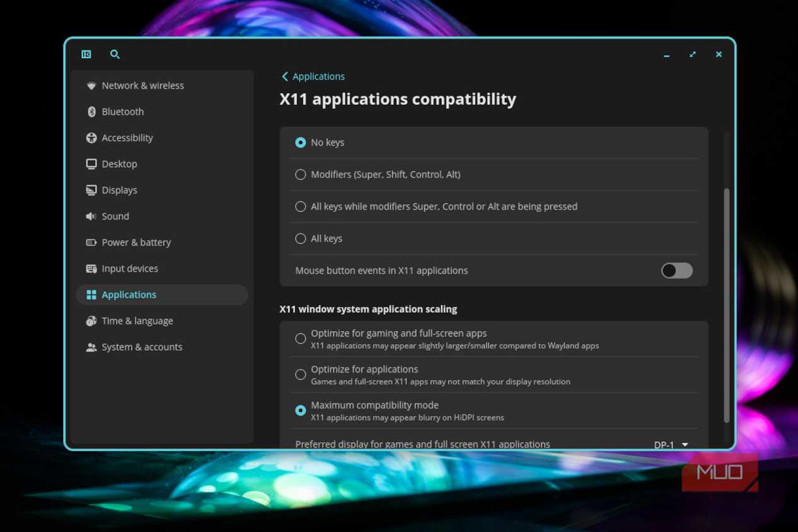798x532 pixels.
Task: Click the Displays icon in sidebar
Action: (x=91, y=190)
